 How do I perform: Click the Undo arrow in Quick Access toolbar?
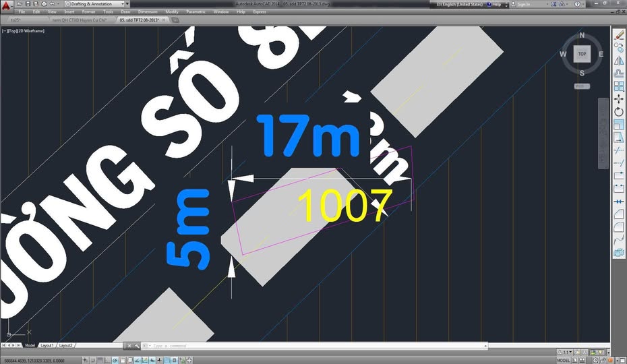[52, 3]
